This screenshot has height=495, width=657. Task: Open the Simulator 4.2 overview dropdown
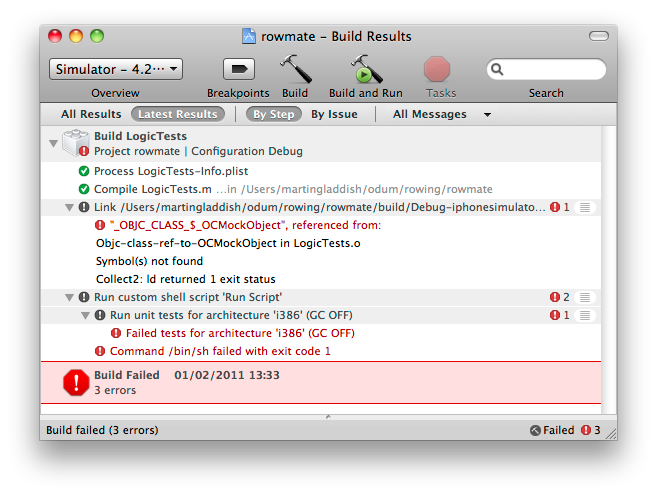[x=116, y=69]
